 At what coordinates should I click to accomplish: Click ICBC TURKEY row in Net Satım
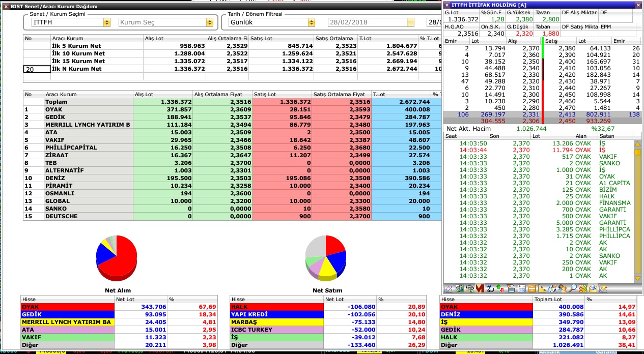click(x=328, y=330)
